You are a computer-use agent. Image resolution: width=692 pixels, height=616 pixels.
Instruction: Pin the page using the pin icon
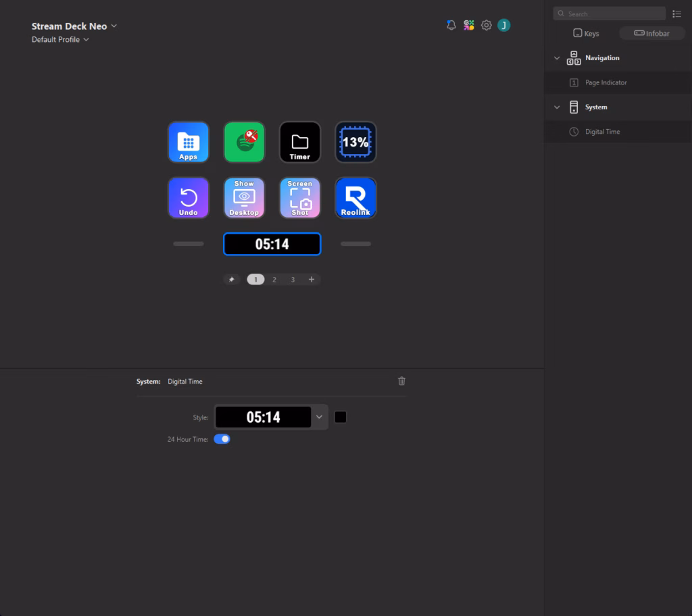pos(232,280)
